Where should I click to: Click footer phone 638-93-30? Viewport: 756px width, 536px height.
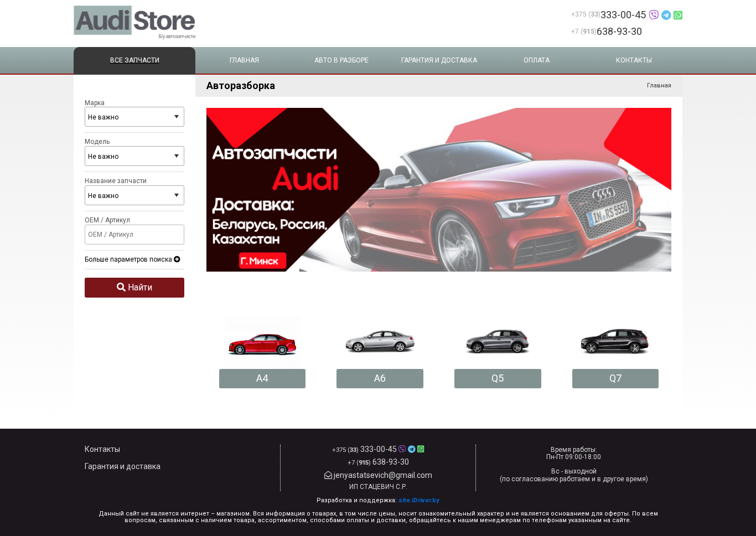coord(390,462)
